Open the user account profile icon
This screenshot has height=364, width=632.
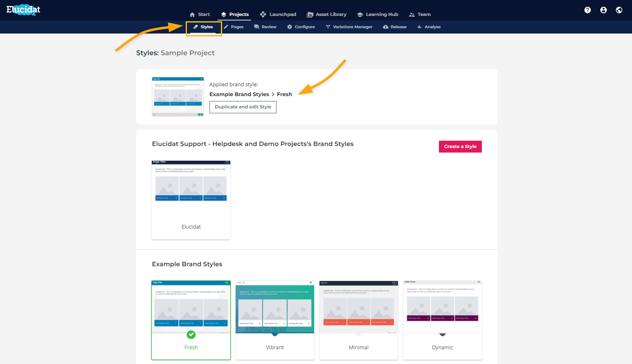tap(603, 10)
